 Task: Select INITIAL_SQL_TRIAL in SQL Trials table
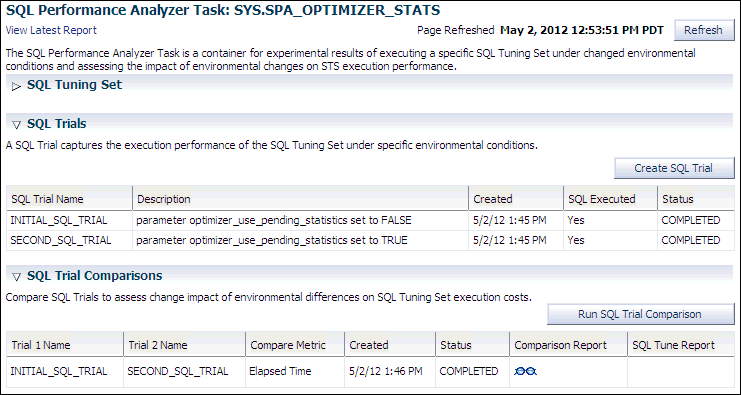pos(59,221)
